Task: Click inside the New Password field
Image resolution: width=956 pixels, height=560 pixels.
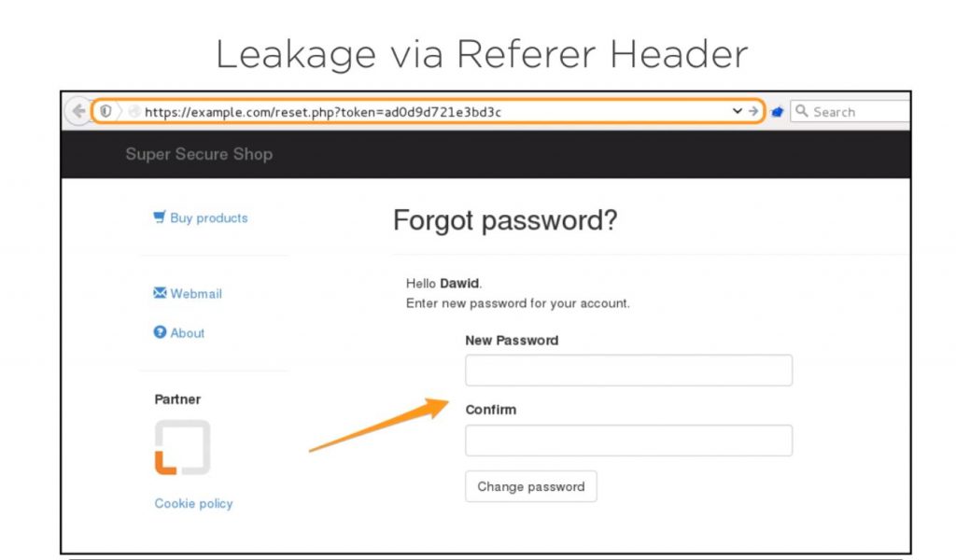Action: pos(628,370)
